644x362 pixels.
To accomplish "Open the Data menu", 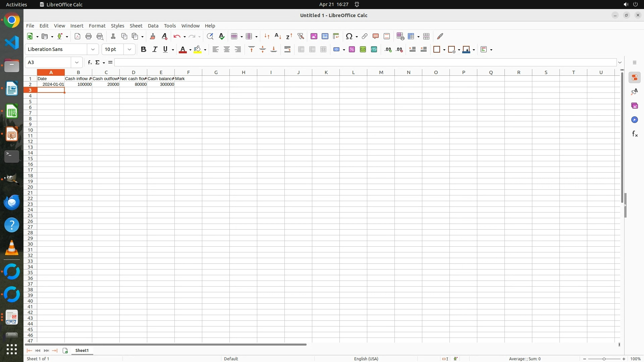I will tap(153, 26).
